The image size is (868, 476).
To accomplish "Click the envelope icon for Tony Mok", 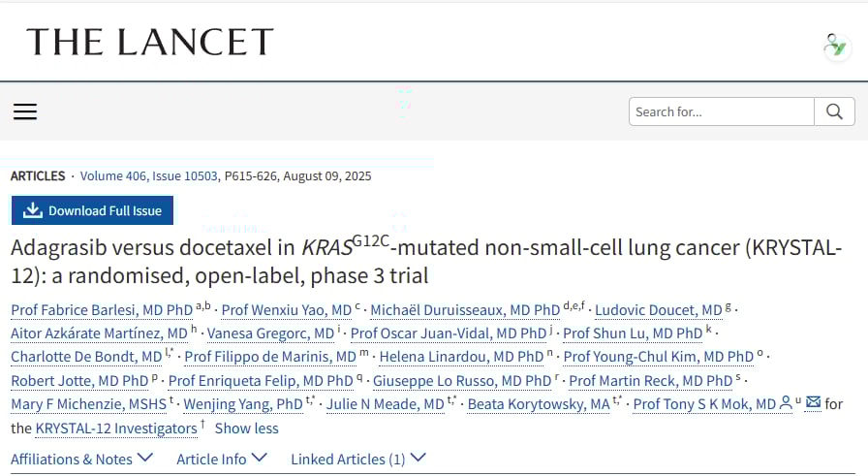I will [813, 403].
